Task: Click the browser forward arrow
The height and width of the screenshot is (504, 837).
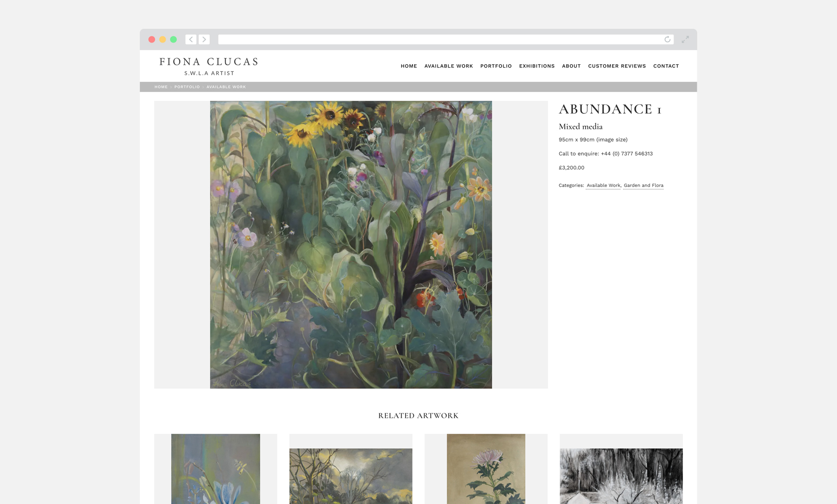Action: (x=204, y=40)
